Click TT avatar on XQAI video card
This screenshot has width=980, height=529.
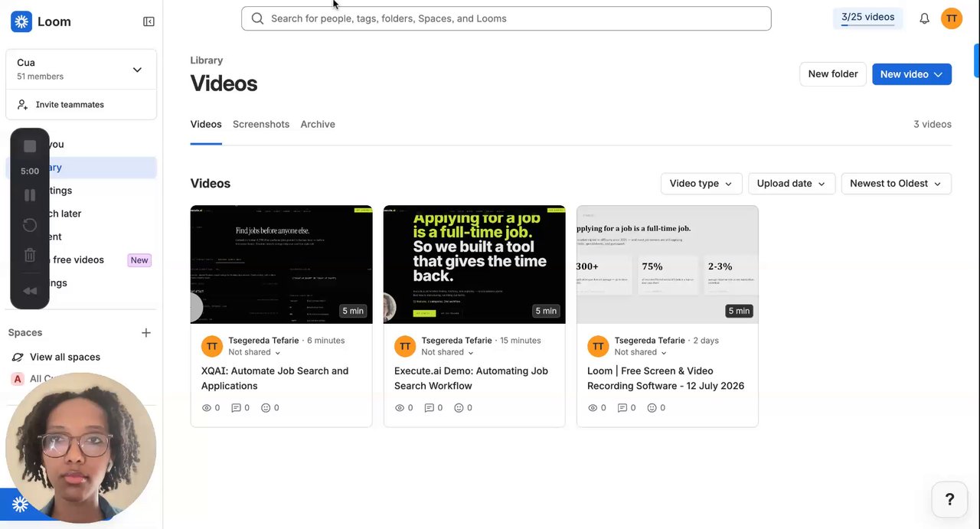tap(212, 346)
